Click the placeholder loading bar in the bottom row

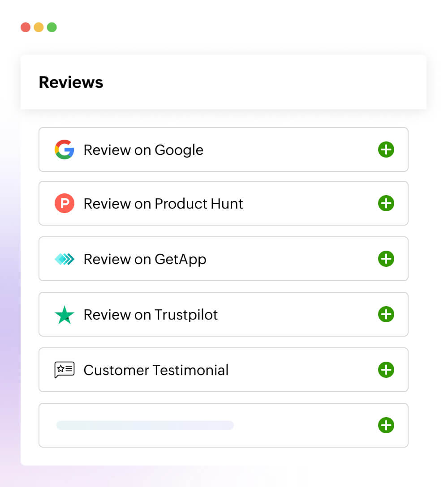pyautogui.click(x=145, y=425)
